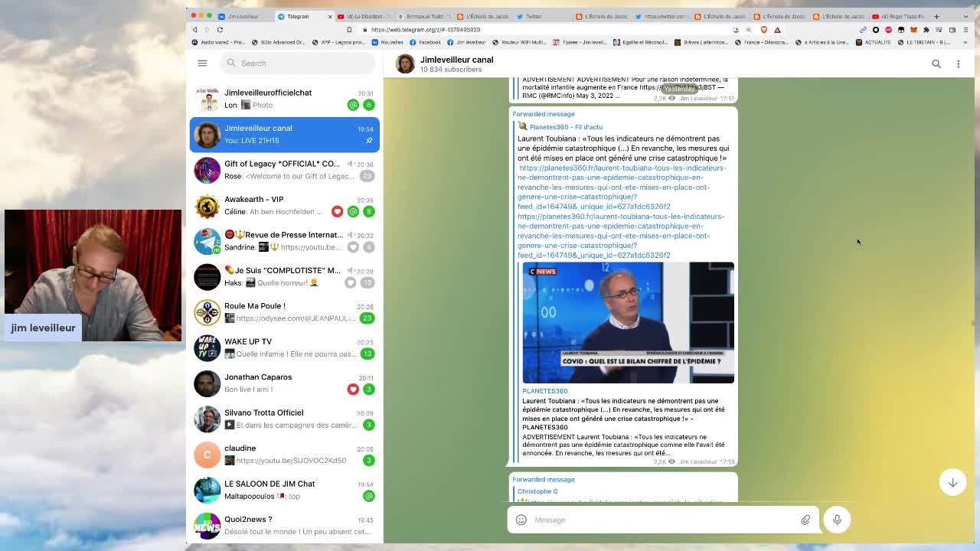Viewport: 980px width, 551px height.
Task: Open Jimleveilleurofficielchat conversation
Action: point(284,99)
